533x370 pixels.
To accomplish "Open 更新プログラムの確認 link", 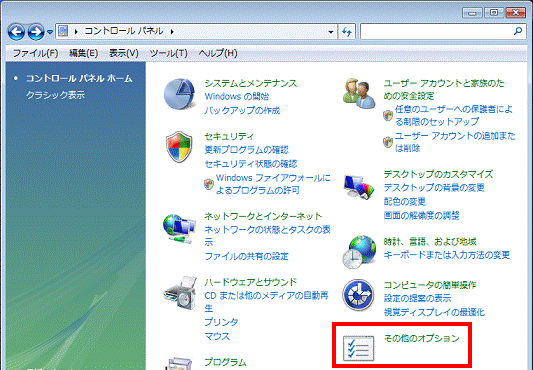I will point(246,150).
